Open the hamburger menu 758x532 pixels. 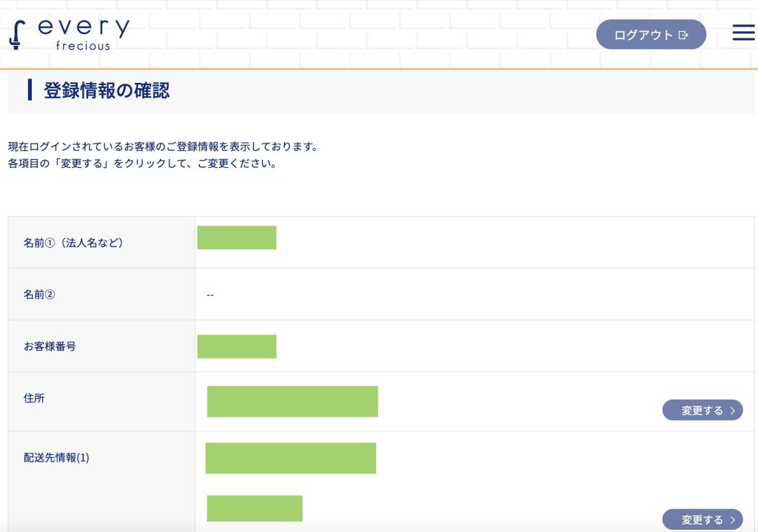(x=743, y=33)
